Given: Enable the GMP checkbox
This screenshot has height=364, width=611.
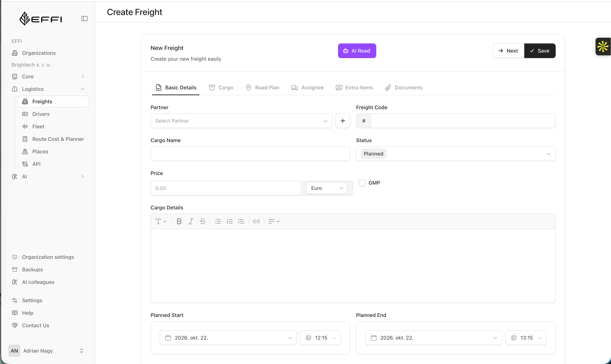Looking at the screenshot, I should pos(362,183).
